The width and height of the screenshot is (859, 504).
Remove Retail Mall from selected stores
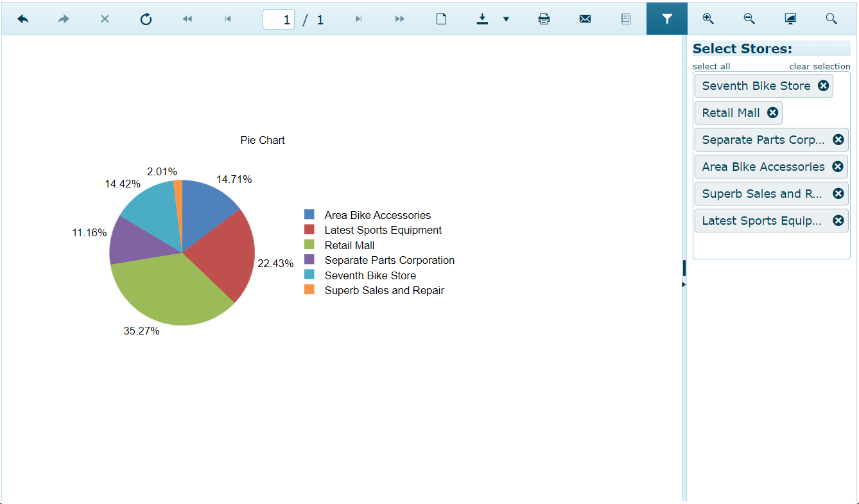(772, 112)
